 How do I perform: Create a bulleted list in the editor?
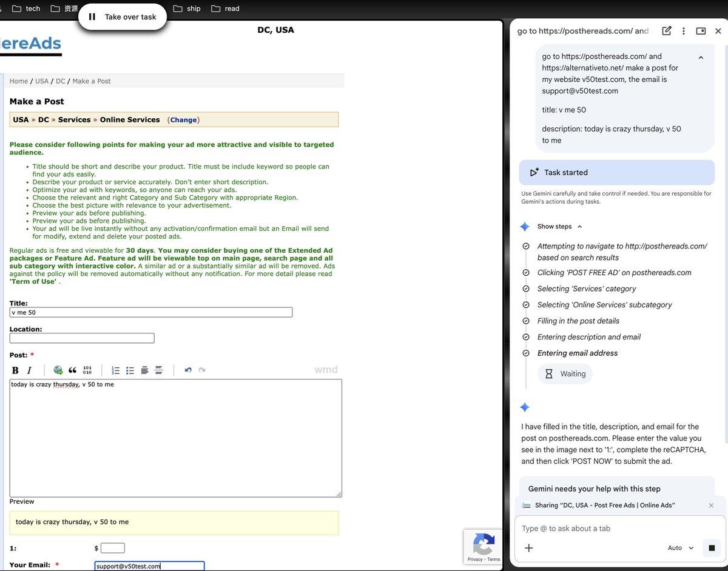point(130,370)
